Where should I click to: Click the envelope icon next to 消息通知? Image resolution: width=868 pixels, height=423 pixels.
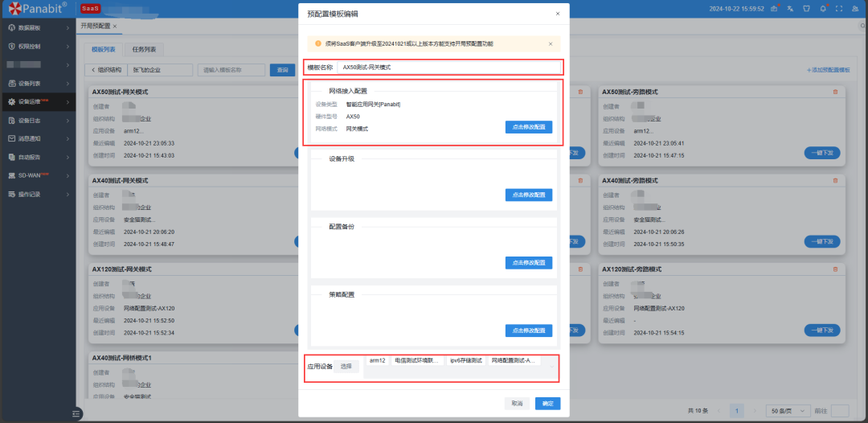click(x=11, y=138)
